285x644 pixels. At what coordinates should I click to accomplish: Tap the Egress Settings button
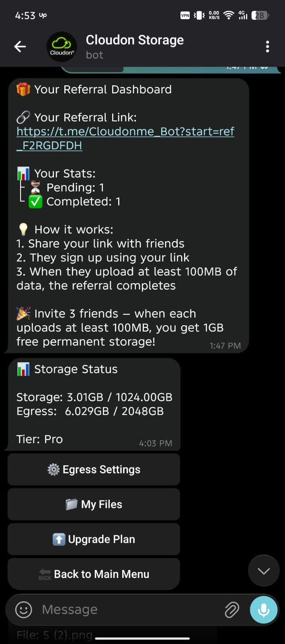pyautogui.click(x=94, y=469)
